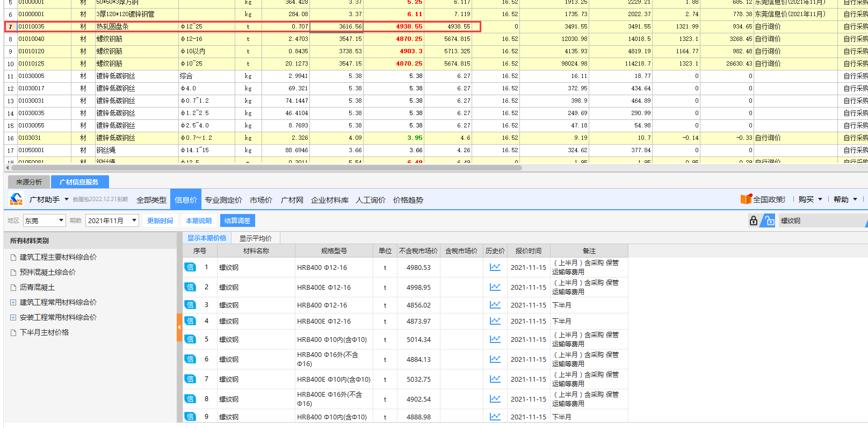This screenshot has width=868, height=428.
Task: Select 沥青混凝土 category
Action: (38, 288)
